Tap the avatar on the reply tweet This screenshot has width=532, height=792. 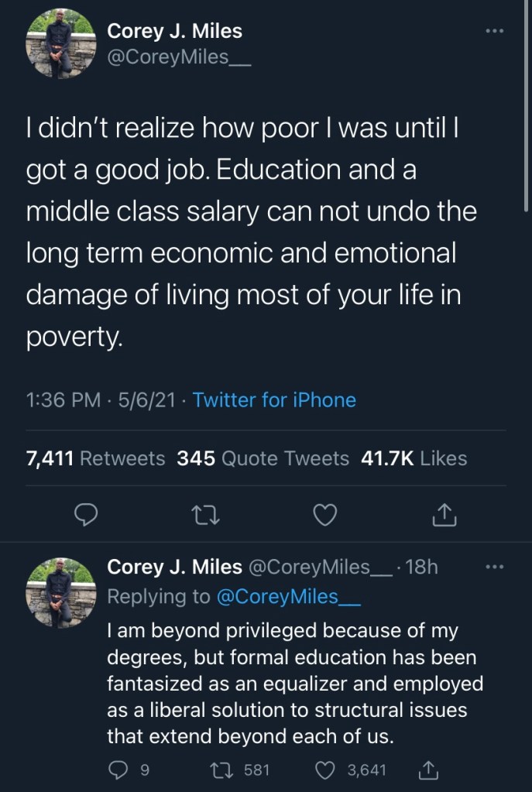click(x=60, y=592)
